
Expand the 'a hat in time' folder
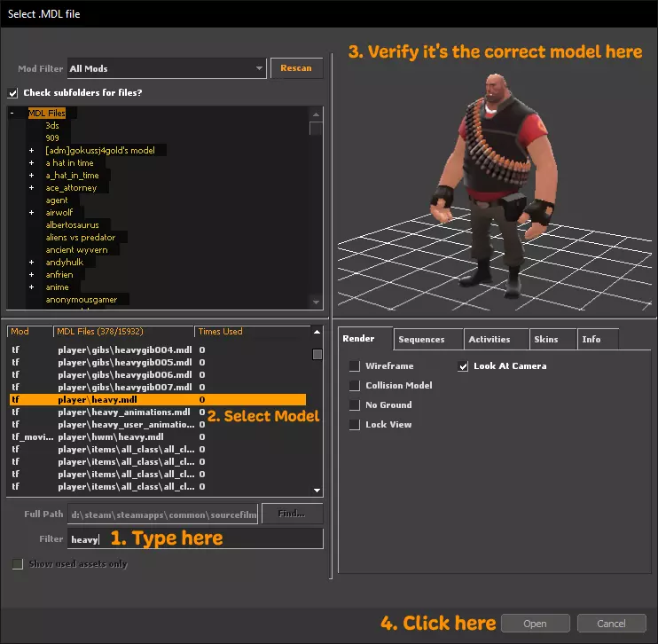pos(31,163)
